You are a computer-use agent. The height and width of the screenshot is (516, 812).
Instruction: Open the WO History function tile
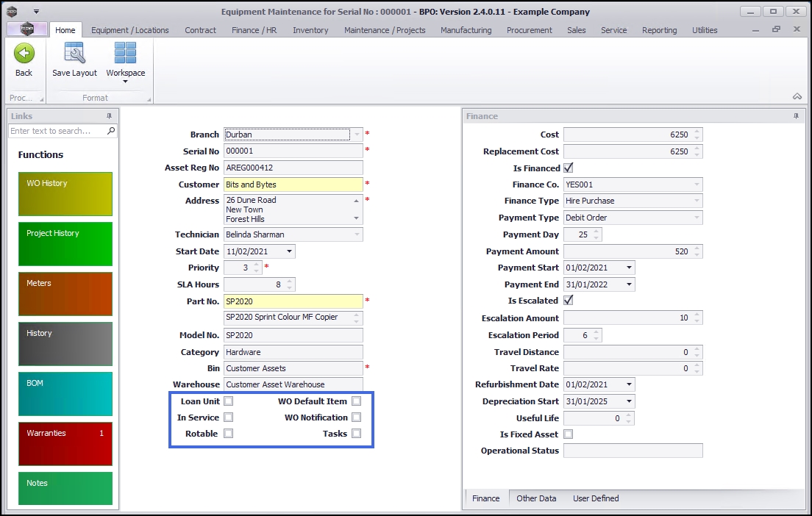[x=65, y=194]
